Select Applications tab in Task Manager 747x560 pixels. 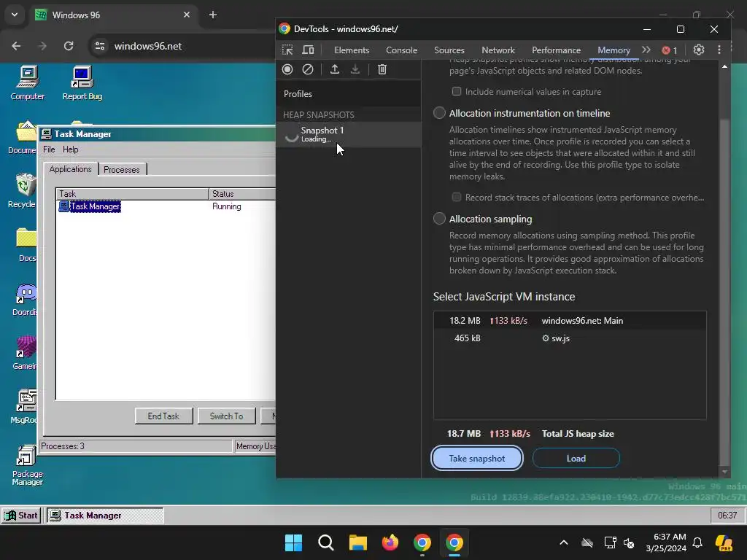71,169
